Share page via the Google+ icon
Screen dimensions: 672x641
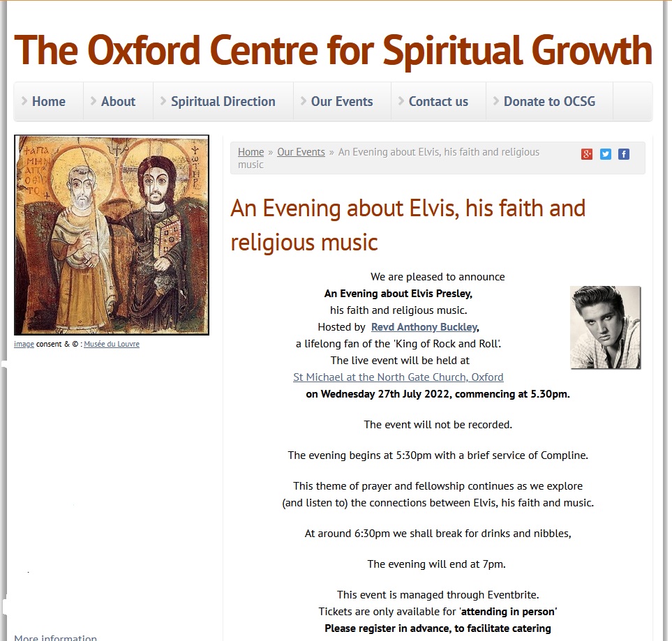(587, 154)
